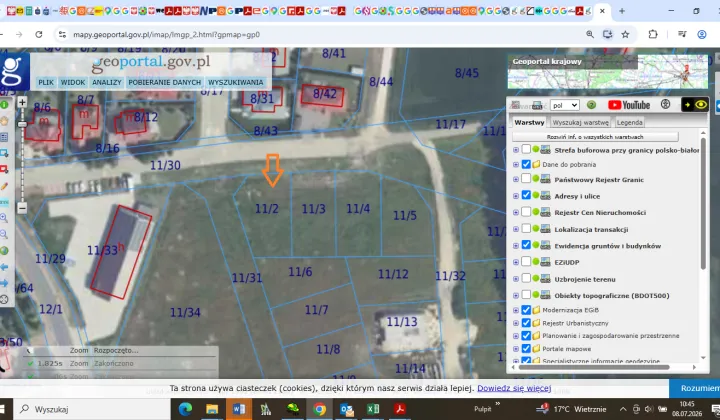Click the green globe full extent icon
Viewport: 720px width, 420px height.
[4, 251]
